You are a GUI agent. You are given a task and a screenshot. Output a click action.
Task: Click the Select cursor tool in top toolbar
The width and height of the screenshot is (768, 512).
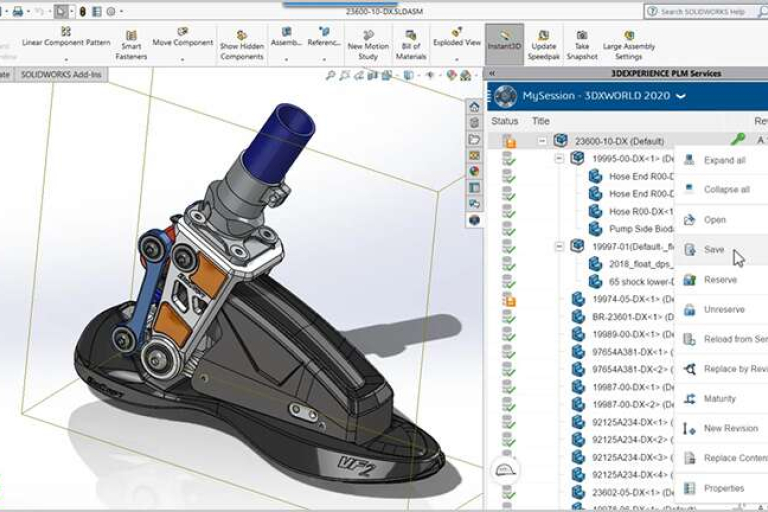[61, 11]
